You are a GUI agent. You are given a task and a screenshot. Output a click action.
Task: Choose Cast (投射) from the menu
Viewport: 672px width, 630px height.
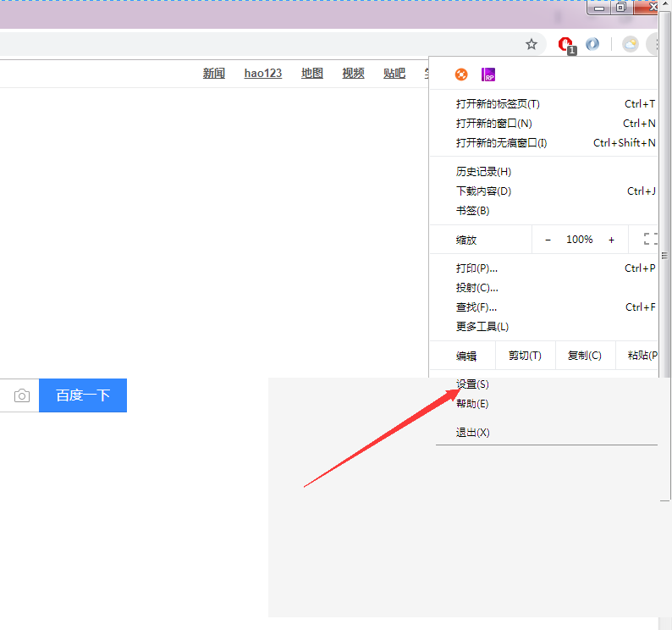pyautogui.click(x=544, y=288)
